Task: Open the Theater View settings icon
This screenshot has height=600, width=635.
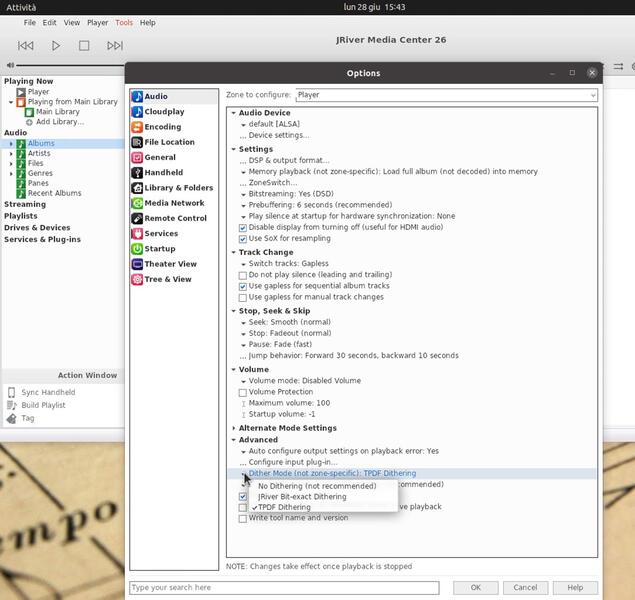Action: coord(138,264)
